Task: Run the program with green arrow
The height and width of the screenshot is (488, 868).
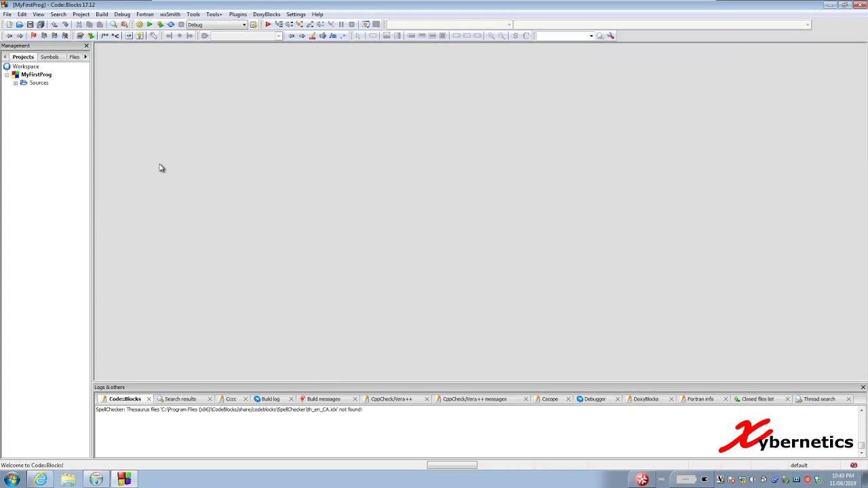Action: coord(150,24)
